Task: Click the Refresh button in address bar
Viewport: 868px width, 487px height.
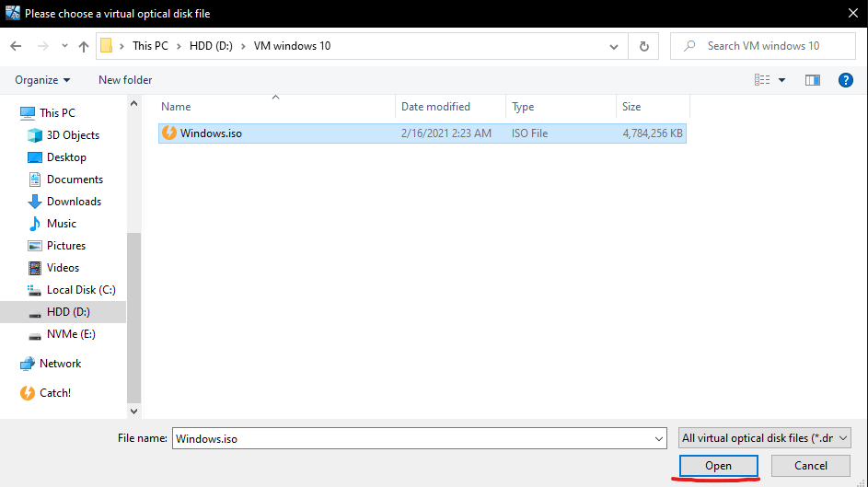Action: coord(643,46)
